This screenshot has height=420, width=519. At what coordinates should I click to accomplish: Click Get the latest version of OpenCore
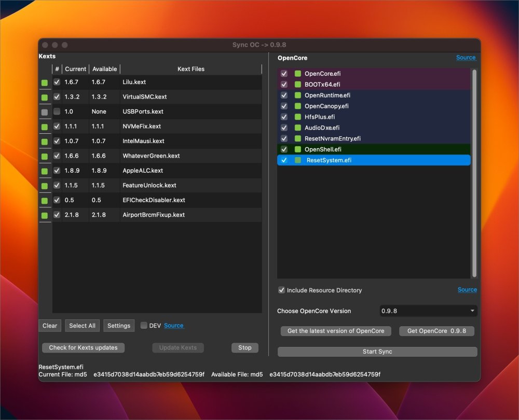click(x=336, y=331)
